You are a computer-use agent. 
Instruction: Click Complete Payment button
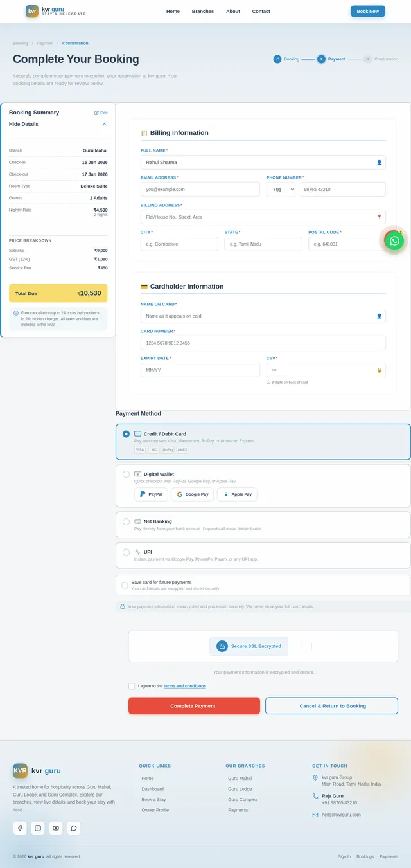pyautogui.click(x=194, y=706)
